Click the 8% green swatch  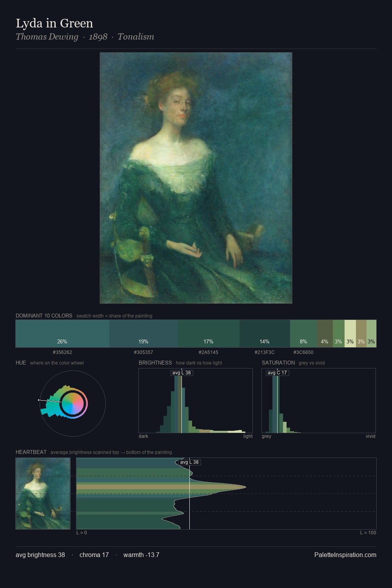303,334
